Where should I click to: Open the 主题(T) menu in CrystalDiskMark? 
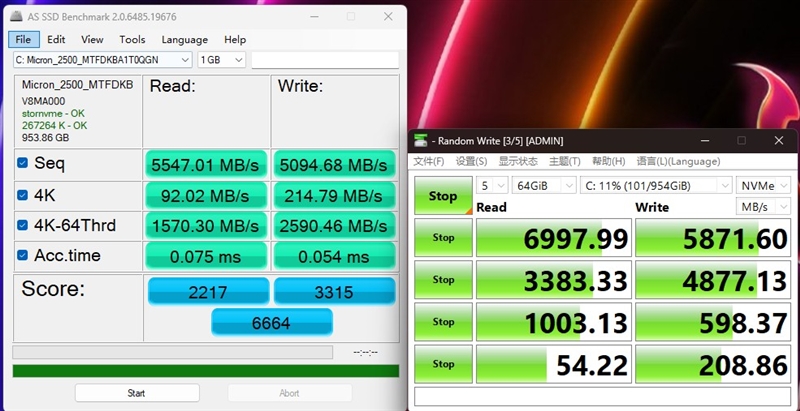point(565,161)
